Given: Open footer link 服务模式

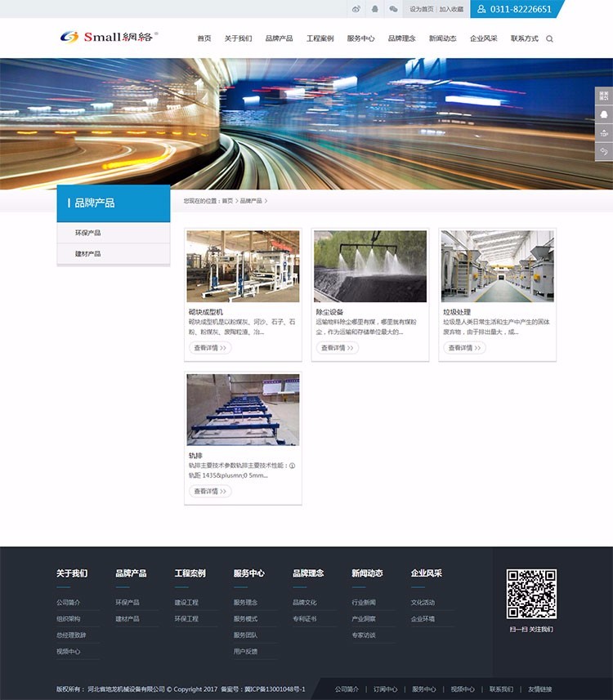Looking at the screenshot, I should (x=245, y=619).
